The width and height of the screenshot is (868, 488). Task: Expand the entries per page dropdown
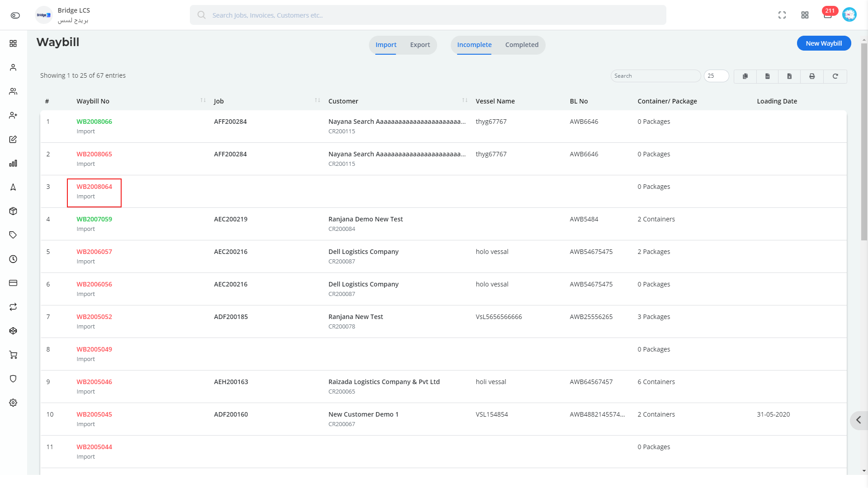715,75
